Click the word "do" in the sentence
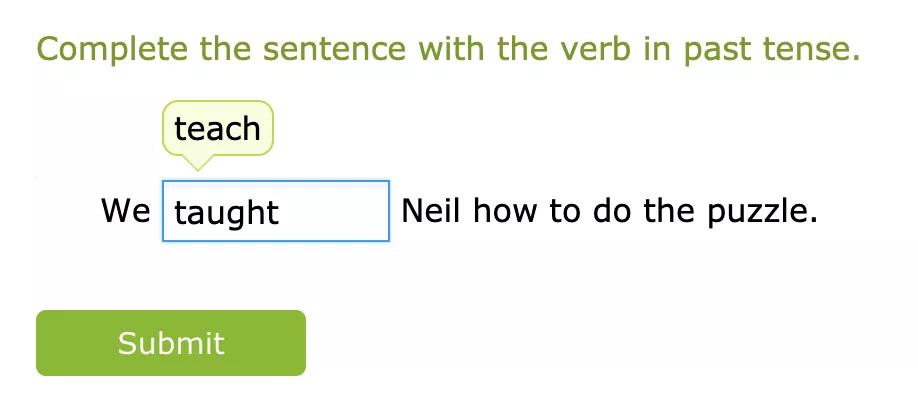This screenshot has width=918, height=418. (x=612, y=211)
